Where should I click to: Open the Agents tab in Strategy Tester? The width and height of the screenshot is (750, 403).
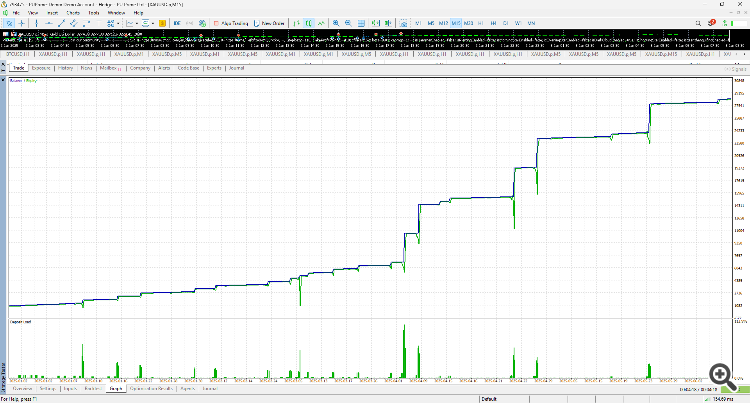click(x=188, y=389)
